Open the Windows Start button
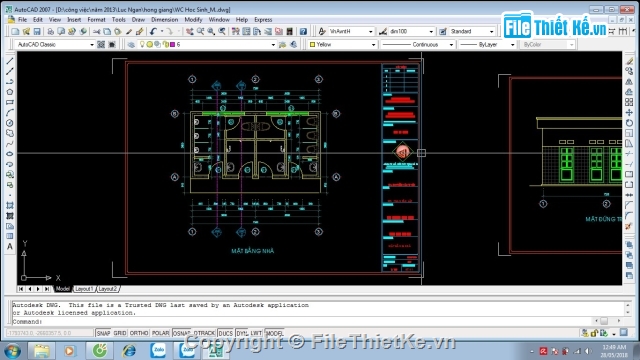 pos(12,351)
